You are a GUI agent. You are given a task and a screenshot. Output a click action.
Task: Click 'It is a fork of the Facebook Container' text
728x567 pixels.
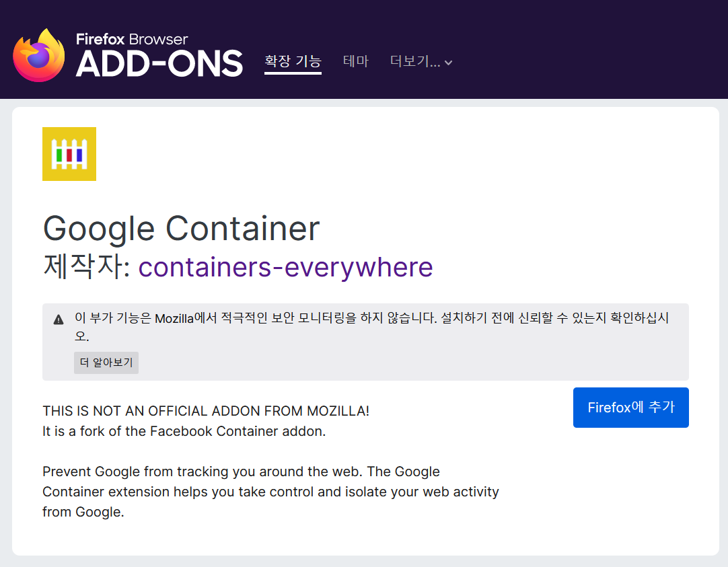pos(184,432)
